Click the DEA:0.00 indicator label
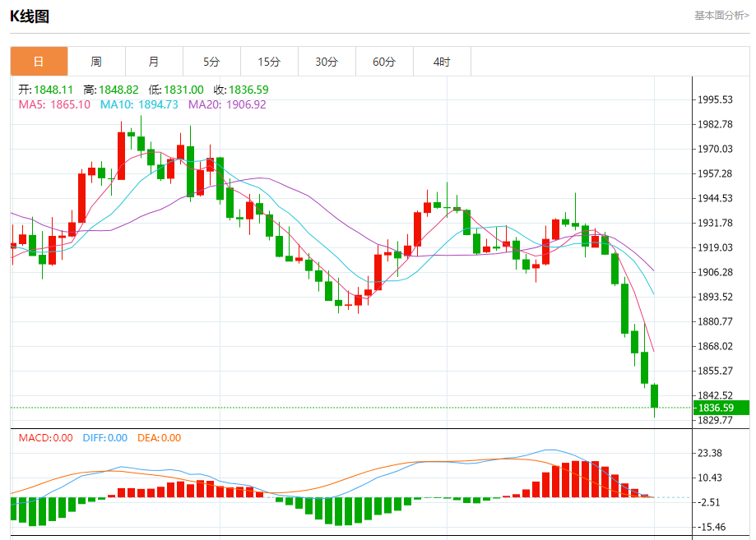The image size is (756, 540). pyautogui.click(x=159, y=438)
